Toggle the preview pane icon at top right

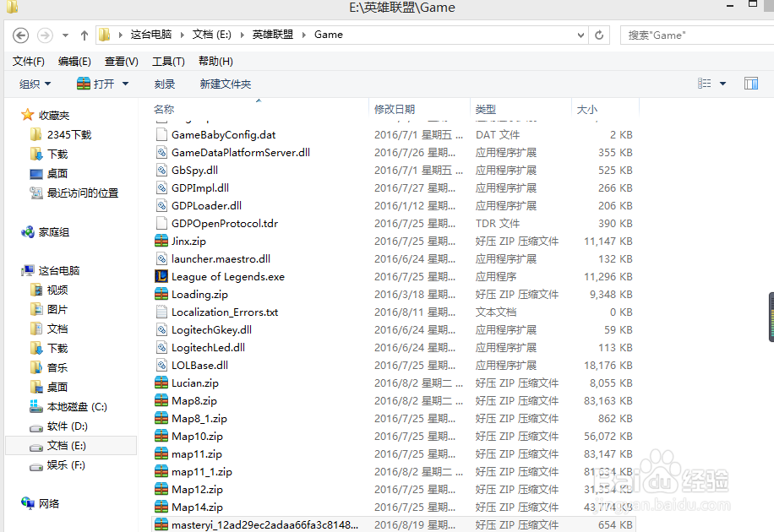(751, 83)
